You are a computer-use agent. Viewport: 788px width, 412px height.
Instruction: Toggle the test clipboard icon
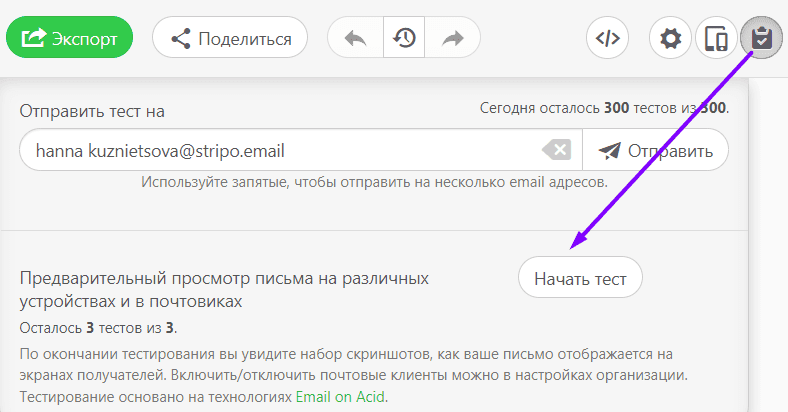(761, 38)
